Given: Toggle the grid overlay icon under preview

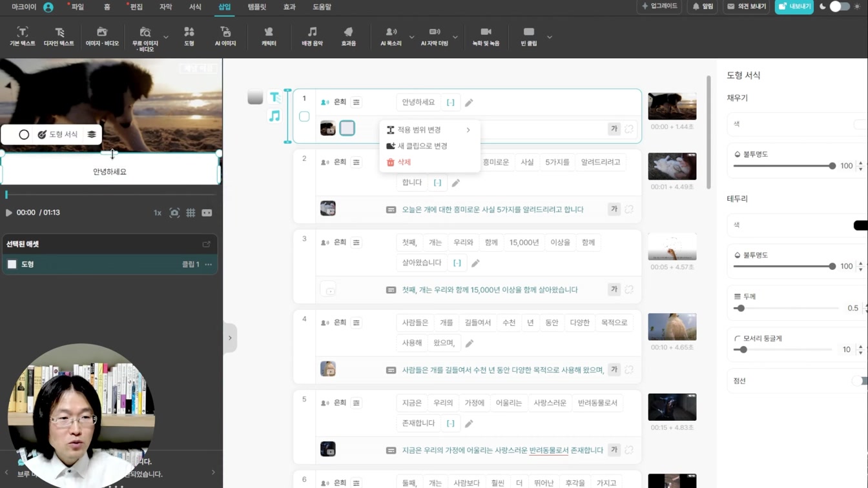Looking at the screenshot, I should point(191,212).
